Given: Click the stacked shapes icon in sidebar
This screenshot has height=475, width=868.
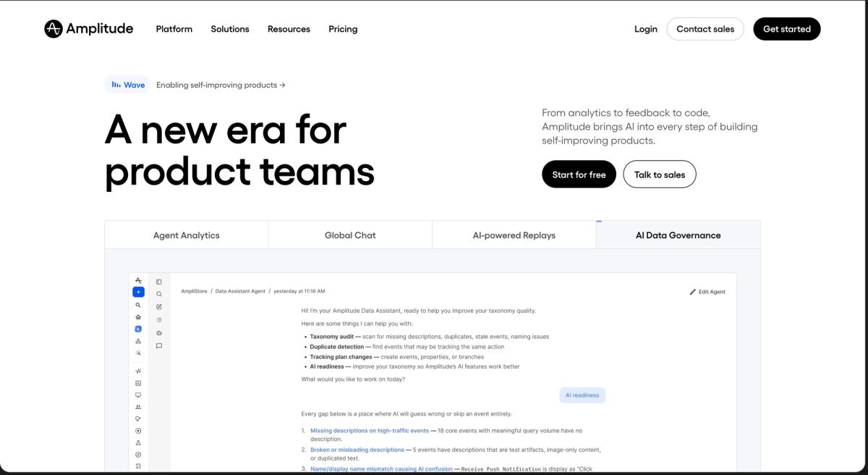Looking at the screenshot, I should (138, 341).
